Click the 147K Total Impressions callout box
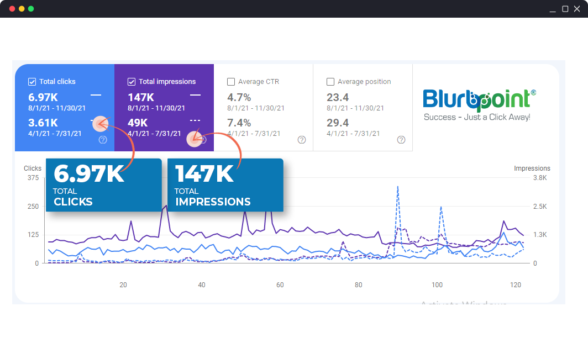The image size is (588, 364). pos(225,185)
